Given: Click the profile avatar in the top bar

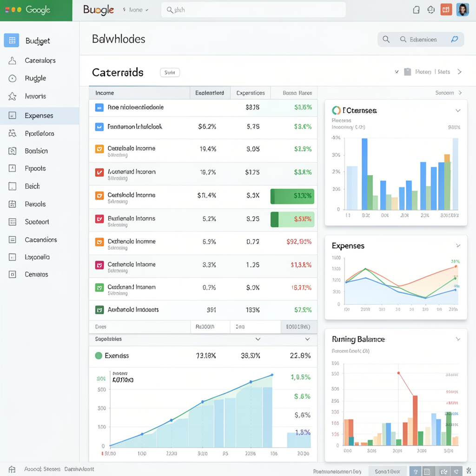Looking at the screenshot, I should pos(463,9).
